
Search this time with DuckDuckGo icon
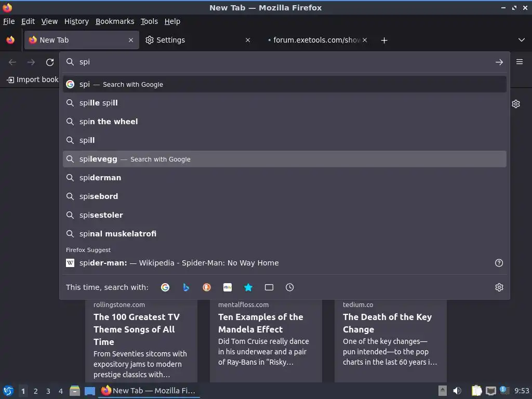(x=207, y=287)
